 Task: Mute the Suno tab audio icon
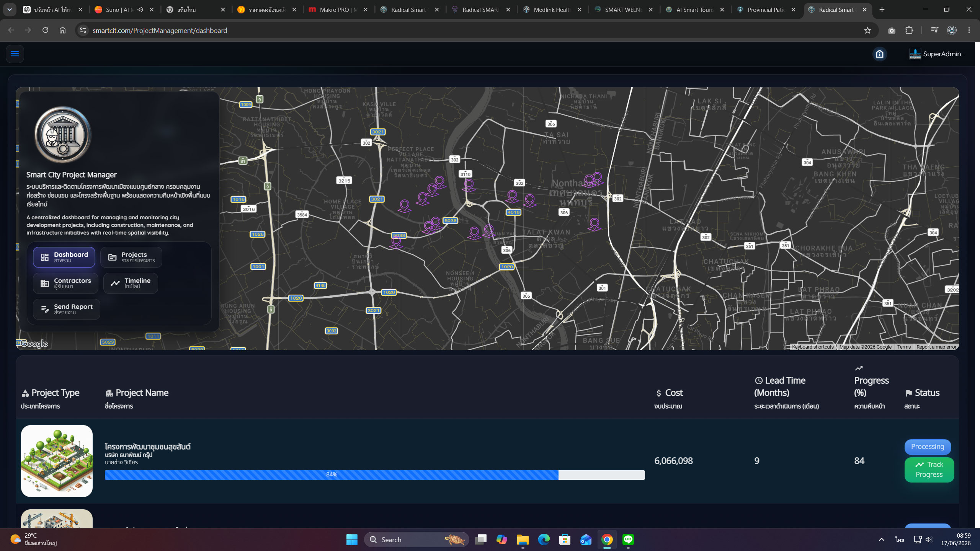pos(140,10)
